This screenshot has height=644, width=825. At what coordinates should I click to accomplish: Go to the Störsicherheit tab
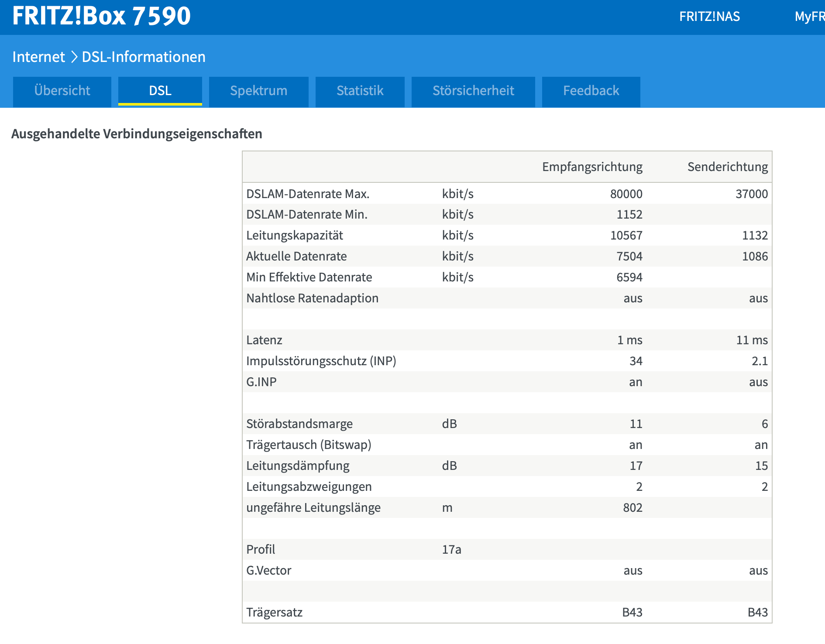click(x=473, y=91)
